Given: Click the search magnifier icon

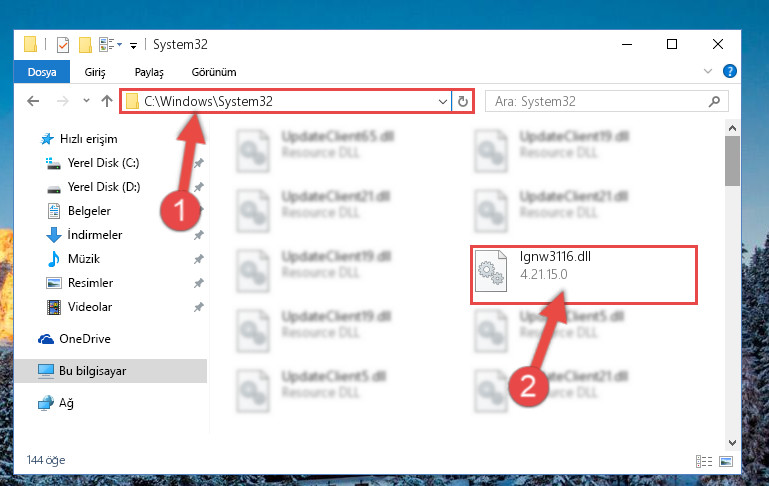Looking at the screenshot, I should click(x=714, y=102).
